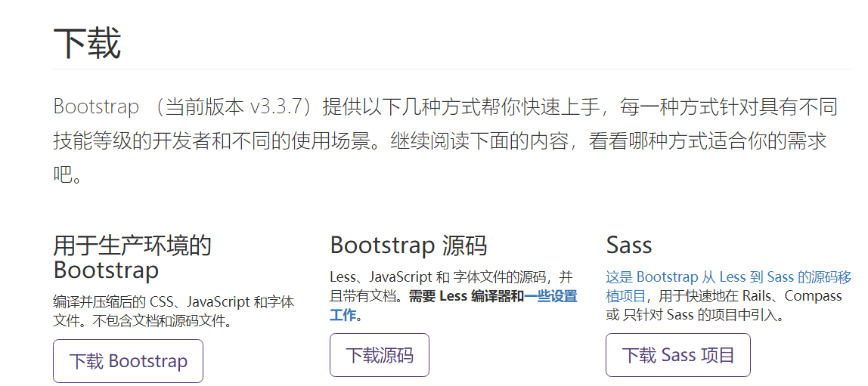Viewport: 868px width, 386px height.
Task: Click the 下载 Sass 项目 button
Action: point(678,355)
